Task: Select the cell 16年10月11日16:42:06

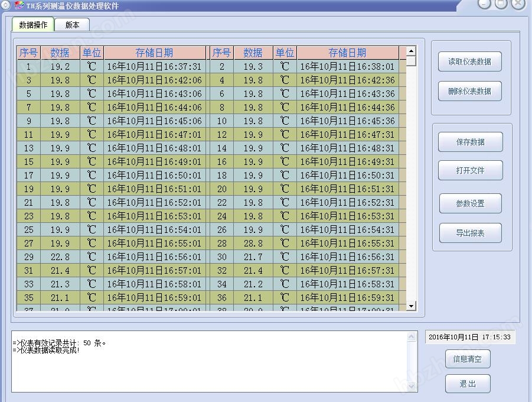Action: click(154, 80)
